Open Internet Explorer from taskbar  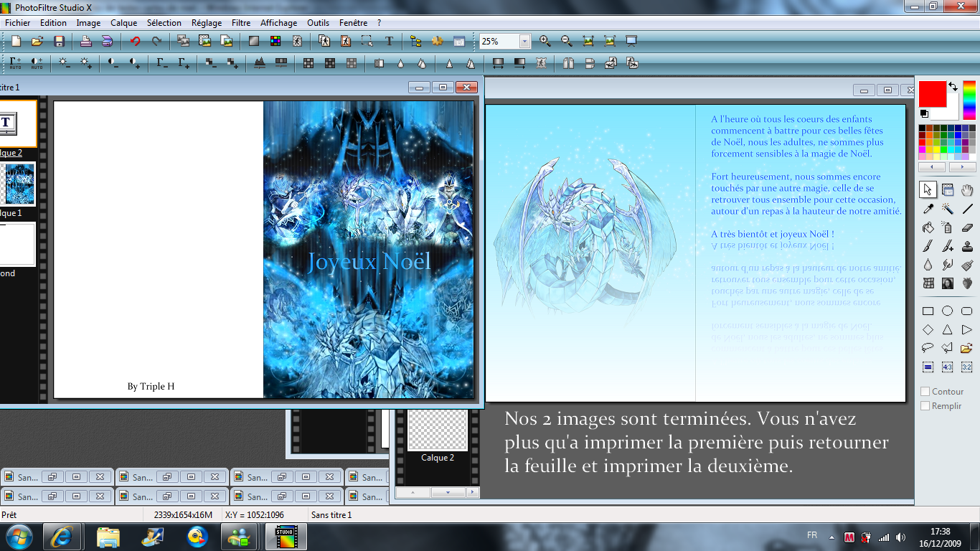(61, 536)
